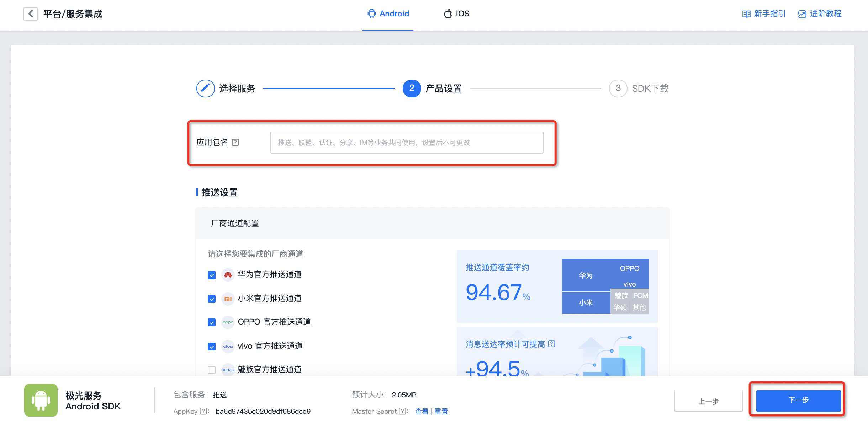Click the Android robot icon in tab bar
This screenshot has width=868, height=423.
371,14
